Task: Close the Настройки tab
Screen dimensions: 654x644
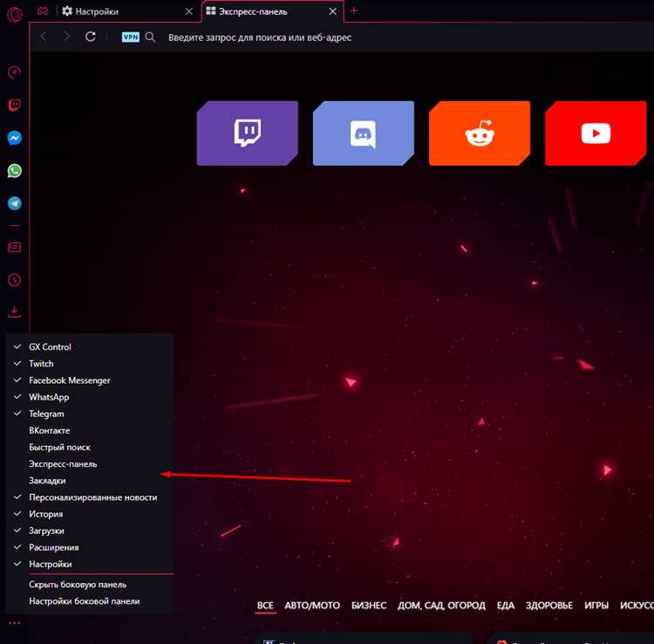Action: pyautogui.click(x=189, y=11)
